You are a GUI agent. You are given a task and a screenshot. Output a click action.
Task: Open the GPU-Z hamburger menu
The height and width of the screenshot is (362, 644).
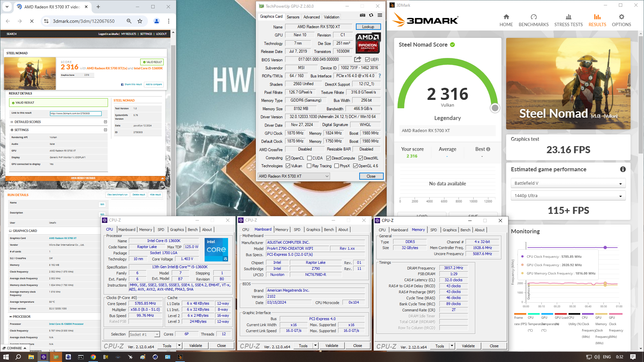coord(380,15)
